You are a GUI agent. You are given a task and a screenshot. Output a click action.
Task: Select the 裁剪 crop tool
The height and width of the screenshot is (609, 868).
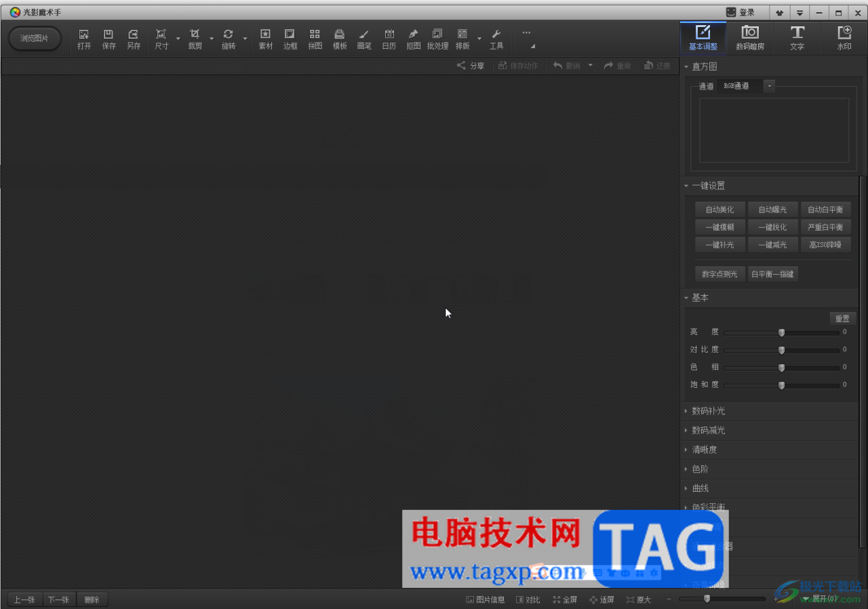pyautogui.click(x=195, y=39)
